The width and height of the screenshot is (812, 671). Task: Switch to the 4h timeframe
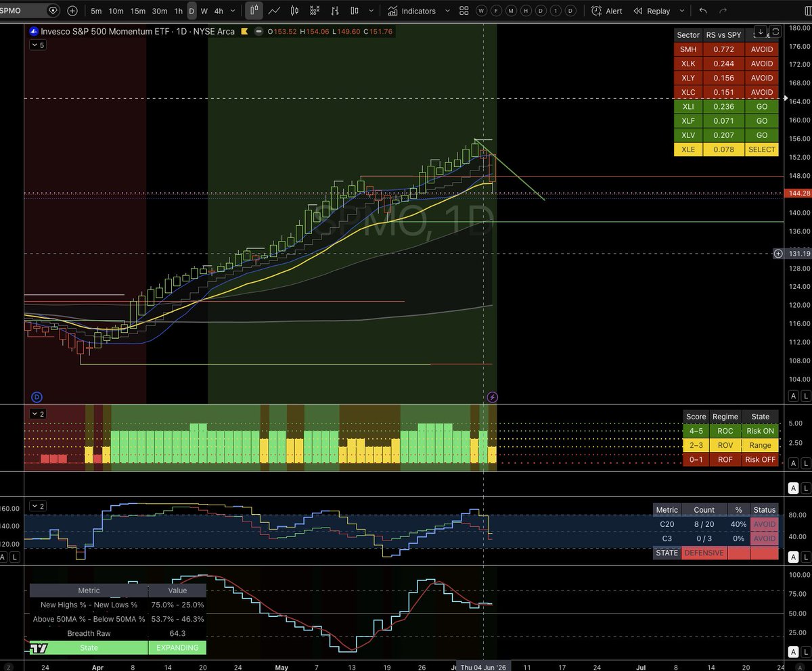point(219,11)
